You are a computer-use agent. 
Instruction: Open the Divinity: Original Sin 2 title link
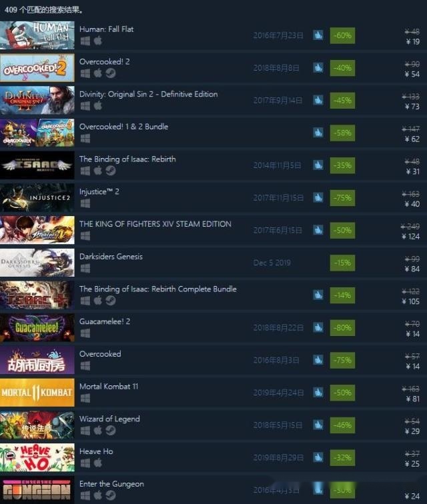coord(148,94)
